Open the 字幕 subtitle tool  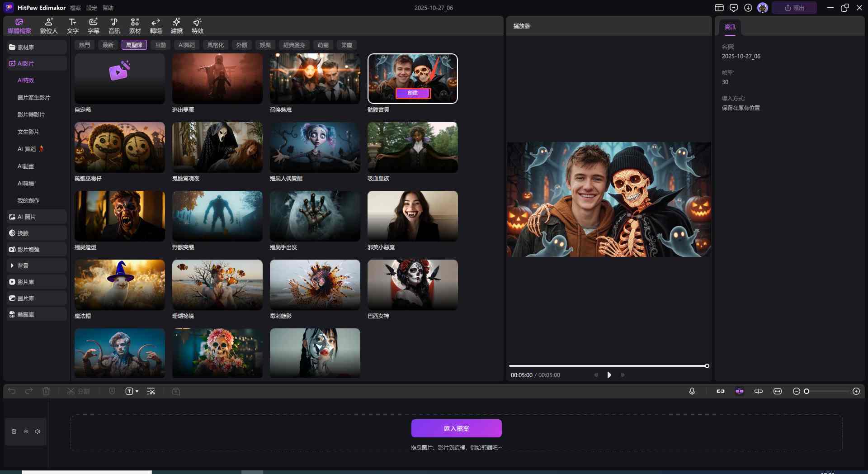click(x=93, y=26)
